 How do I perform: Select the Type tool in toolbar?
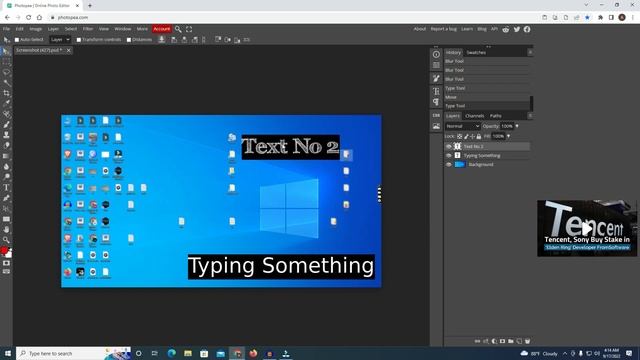click(6, 188)
